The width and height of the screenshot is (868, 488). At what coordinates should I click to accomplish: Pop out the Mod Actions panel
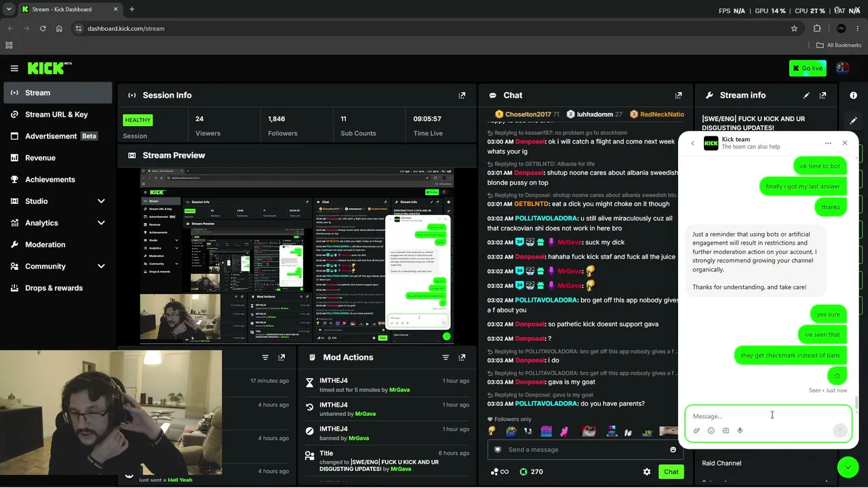click(x=462, y=357)
